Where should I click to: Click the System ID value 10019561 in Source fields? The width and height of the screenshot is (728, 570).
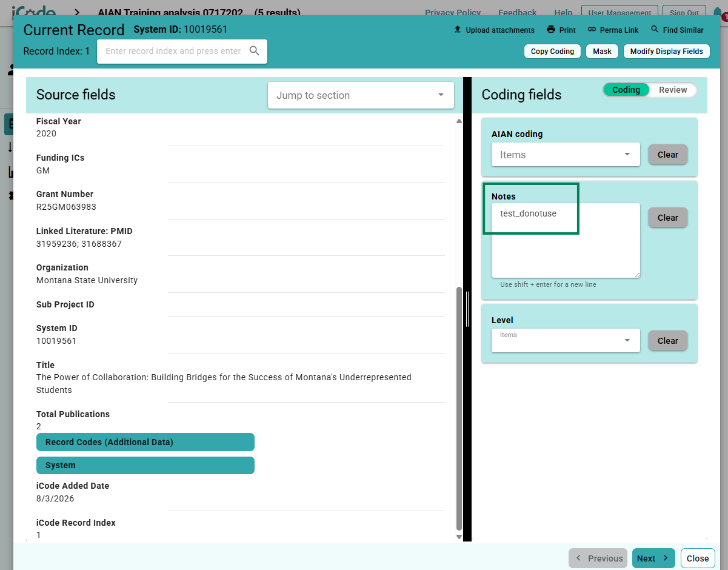coord(56,341)
